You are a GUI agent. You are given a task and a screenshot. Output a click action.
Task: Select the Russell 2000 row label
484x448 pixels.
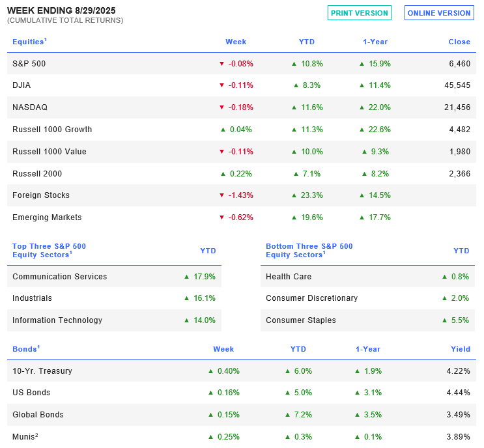click(37, 174)
